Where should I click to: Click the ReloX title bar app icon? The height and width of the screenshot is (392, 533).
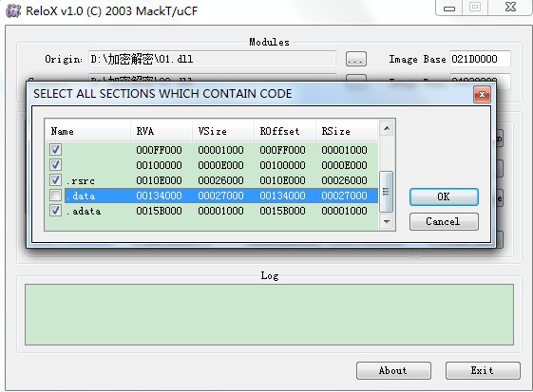point(13,10)
